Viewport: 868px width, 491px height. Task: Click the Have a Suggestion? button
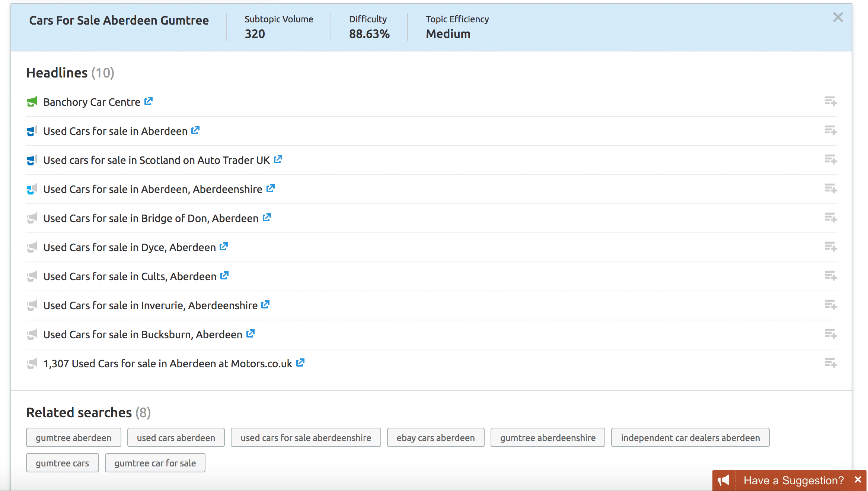[793, 480]
